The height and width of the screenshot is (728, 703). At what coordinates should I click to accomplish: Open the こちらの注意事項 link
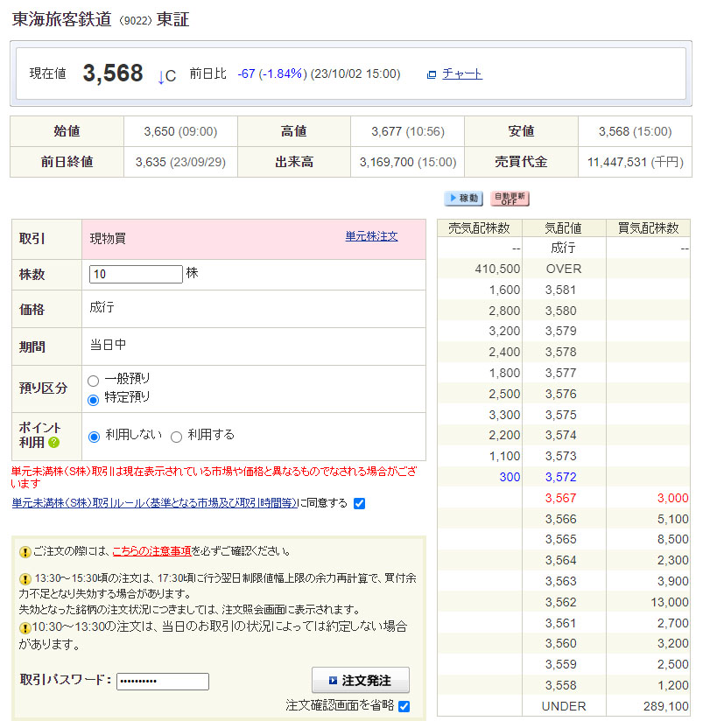151,552
